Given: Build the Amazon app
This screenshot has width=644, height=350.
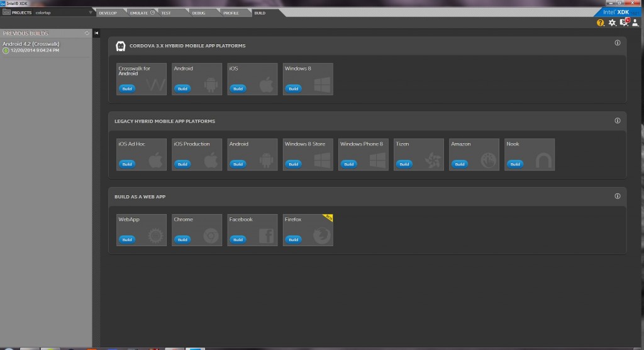Looking at the screenshot, I should point(460,164).
